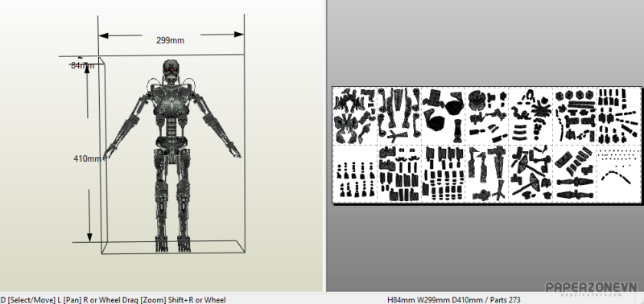Viewport: 644px width, 304px height.
Task: Click the status bar model size and parts text
Action: tap(454, 300)
